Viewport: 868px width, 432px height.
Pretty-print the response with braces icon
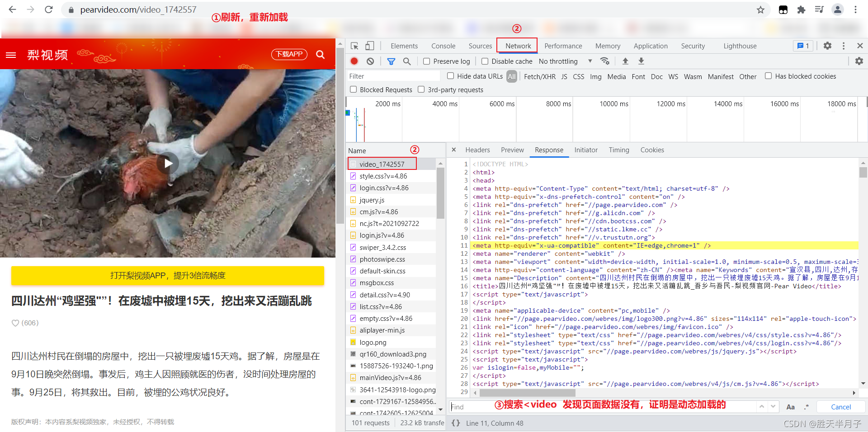[x=456, y=423]
